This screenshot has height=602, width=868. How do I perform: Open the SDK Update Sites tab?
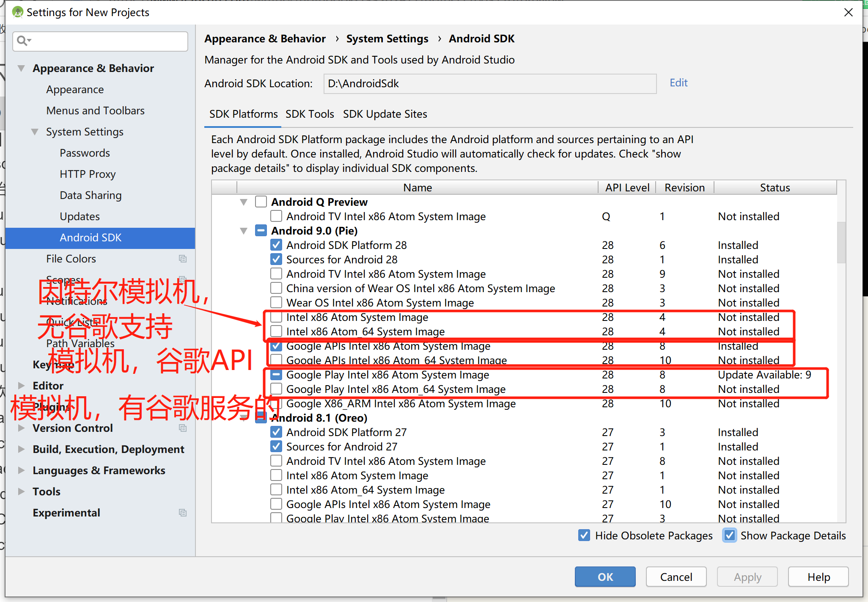[385, 114]
